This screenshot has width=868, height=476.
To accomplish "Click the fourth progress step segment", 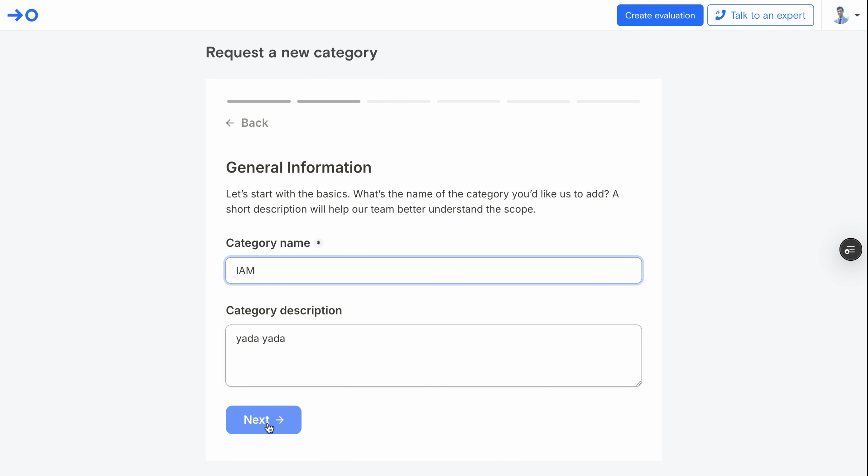I will point(468,101).
